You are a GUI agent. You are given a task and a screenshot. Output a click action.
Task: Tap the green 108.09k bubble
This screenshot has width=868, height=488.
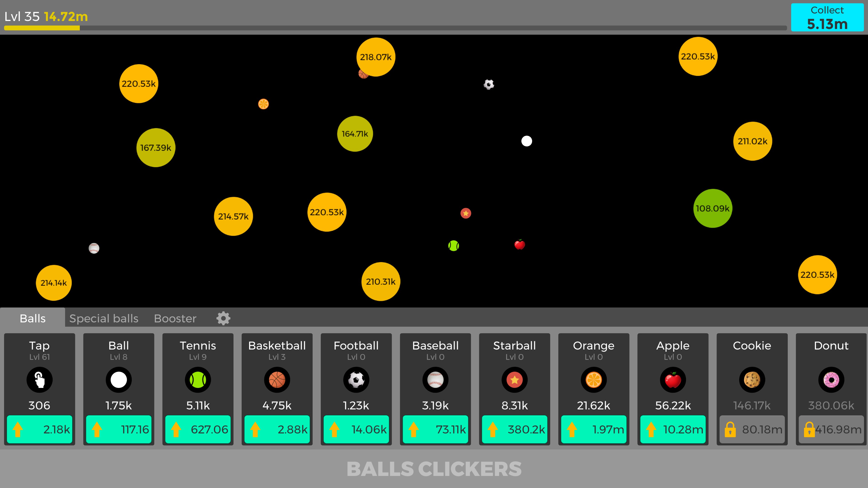click(x=713, y=209)
